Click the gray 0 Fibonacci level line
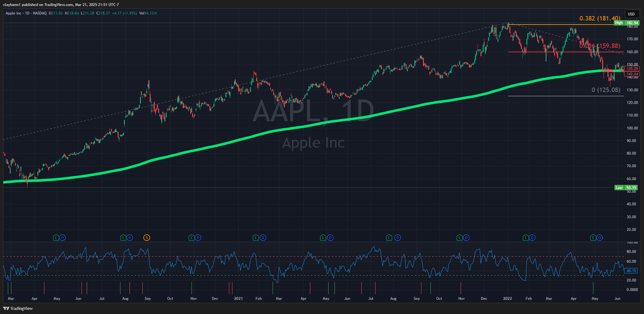Screen dimensions: 644x314 click(566, 96)
